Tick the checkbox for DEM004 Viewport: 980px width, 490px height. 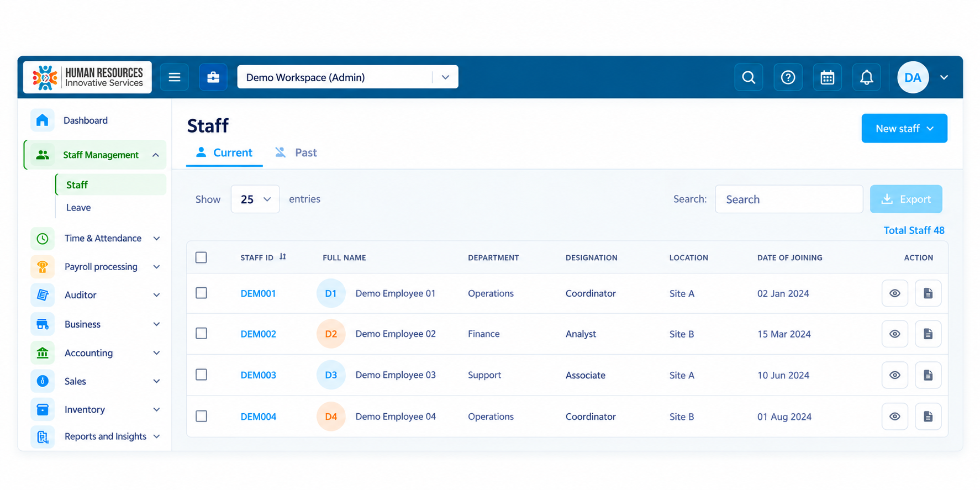[201, 416]
